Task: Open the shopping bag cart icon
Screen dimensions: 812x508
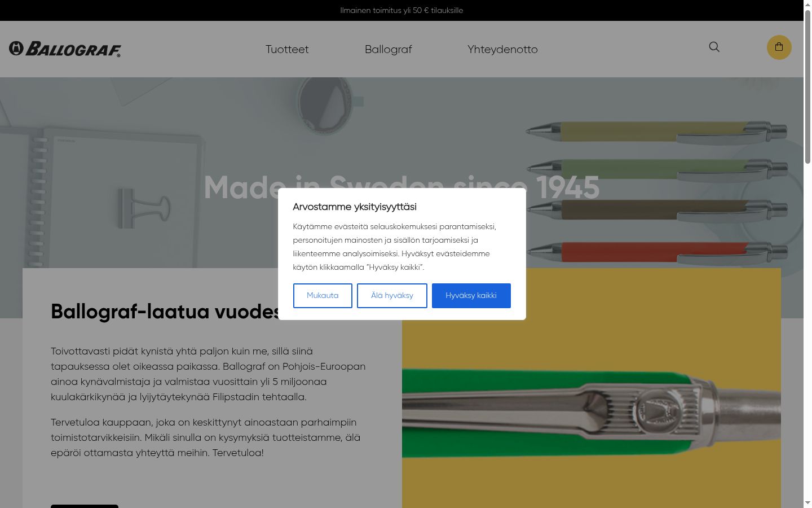Action: [779, 47]
